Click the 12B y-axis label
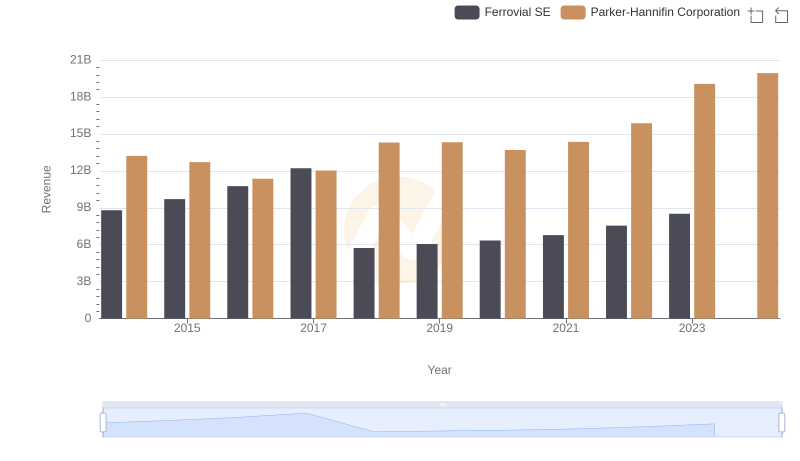800x461 pixels. tap(81, 170)
